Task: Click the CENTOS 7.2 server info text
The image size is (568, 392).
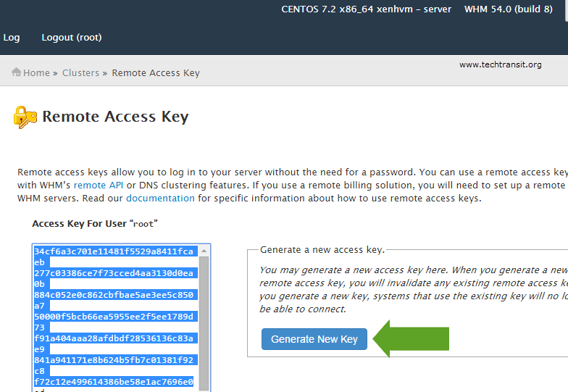Action: (367, 9)
